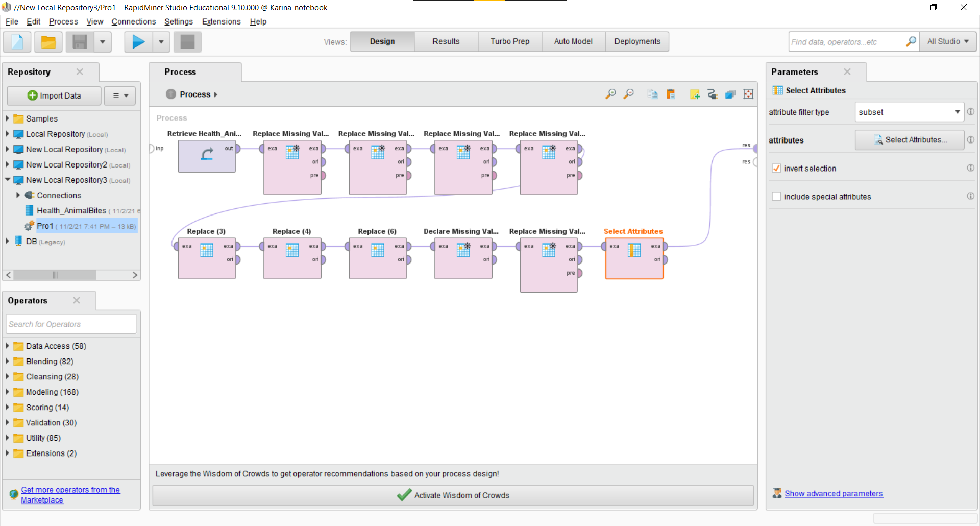Click the Select Attributes... button
The image size is (980, 526).
(x=910, y=140)
